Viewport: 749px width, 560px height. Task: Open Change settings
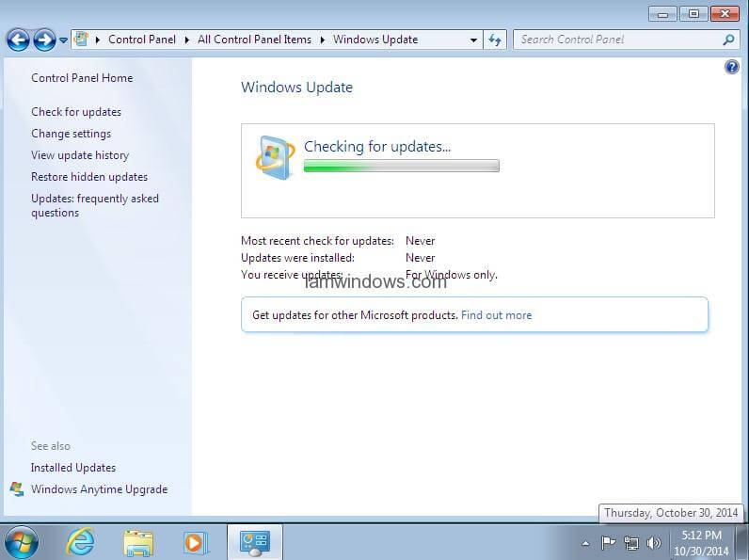[x=72, y=134]
